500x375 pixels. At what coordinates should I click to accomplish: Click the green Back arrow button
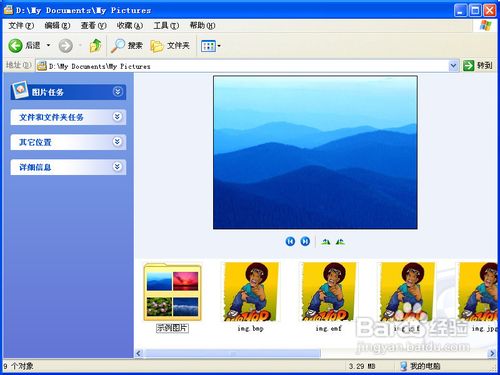click(15, 45)
